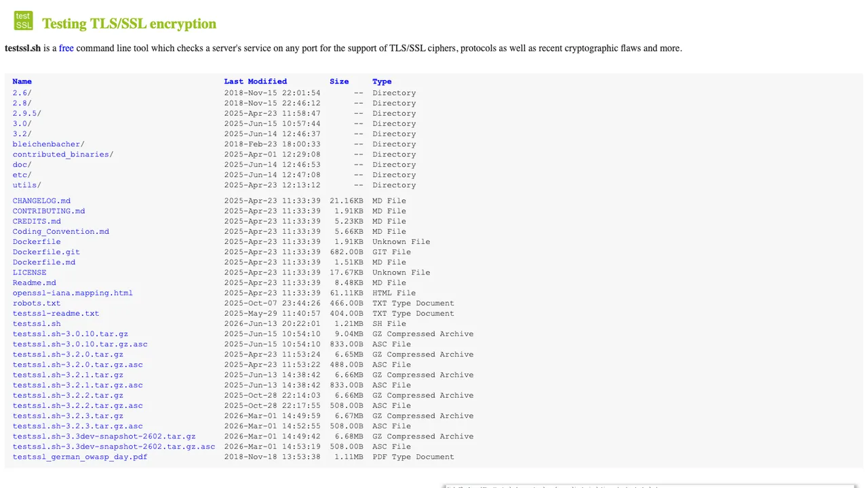Image resolution: width=868 pixels, height=488 pixels.
Task: Open openssl-iana.mapping.html file
Action: pyautogui.click(x=73, y=293)
